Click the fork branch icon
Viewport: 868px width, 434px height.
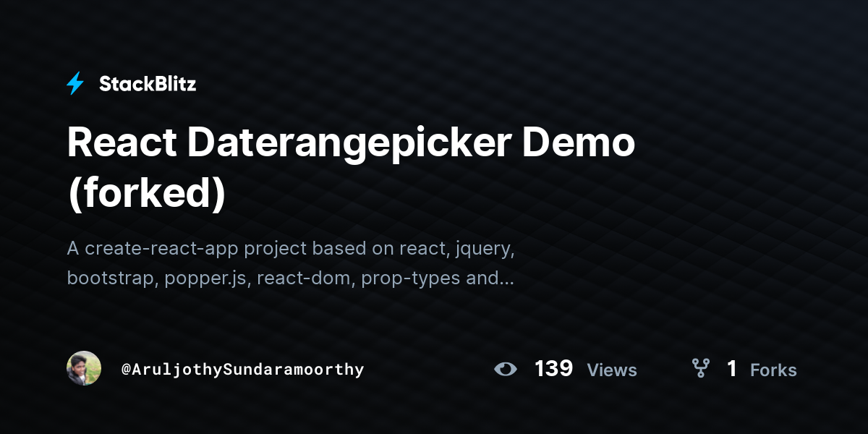(x=700, y=369)
